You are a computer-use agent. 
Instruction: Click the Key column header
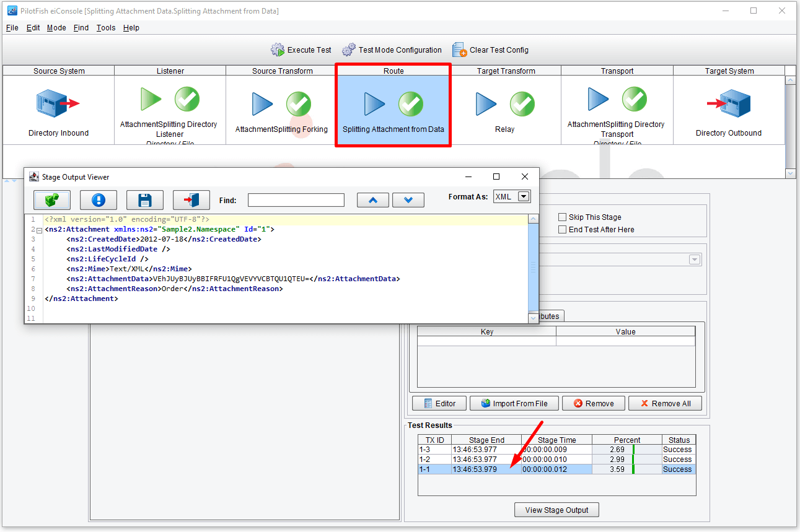(486, 332)
